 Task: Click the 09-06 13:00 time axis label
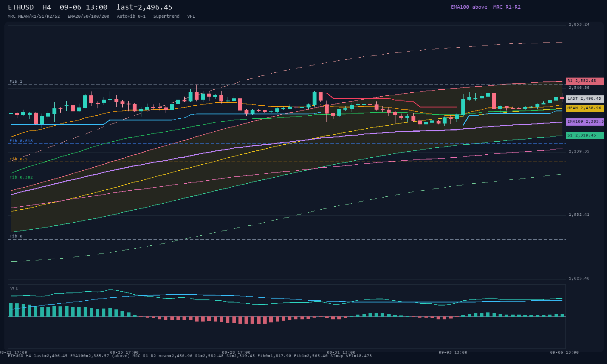point(565,352)
